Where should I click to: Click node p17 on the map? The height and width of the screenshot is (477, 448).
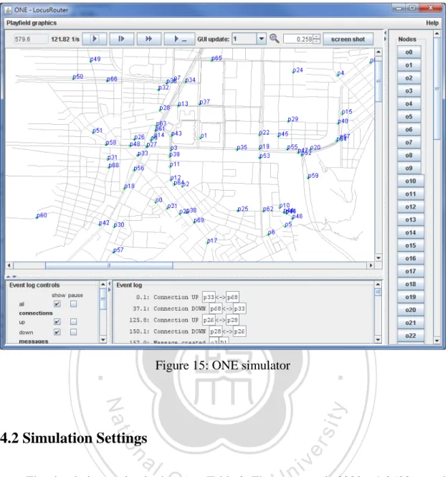click(212, 240)
